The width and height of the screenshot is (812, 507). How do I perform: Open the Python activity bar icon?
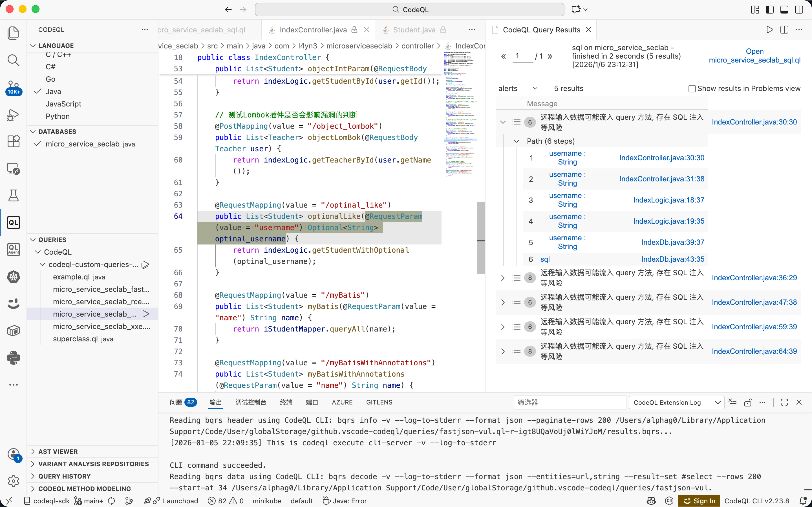[14, 358]
